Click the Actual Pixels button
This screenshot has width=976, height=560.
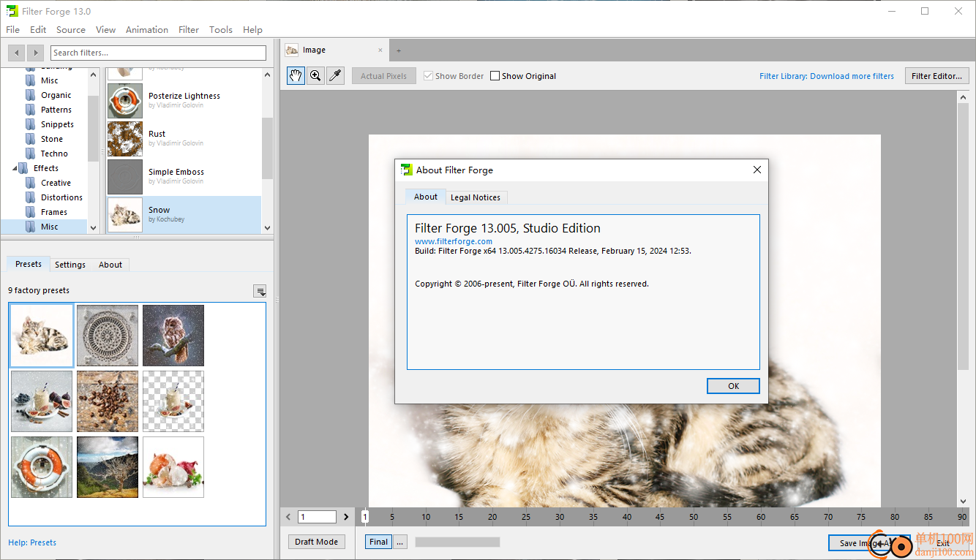click(384, 76)
